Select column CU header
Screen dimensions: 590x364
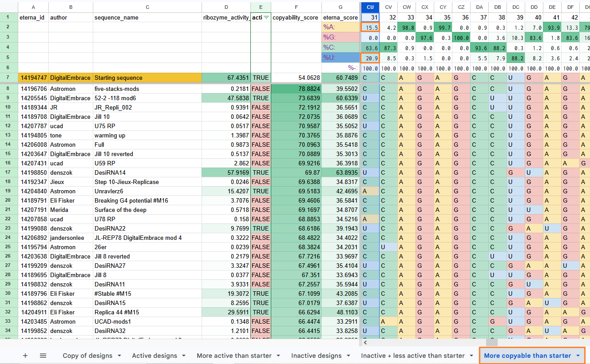(x=370, y=7)
